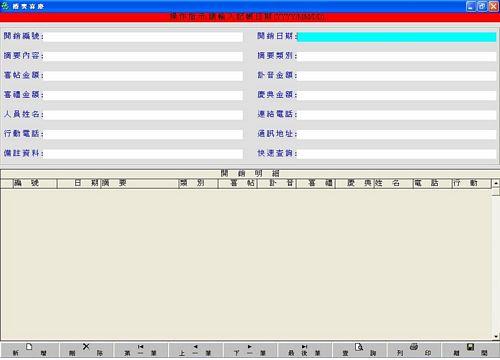Click the 連絡電話 phone field
The image size is (500, 360).
point(397,115)
